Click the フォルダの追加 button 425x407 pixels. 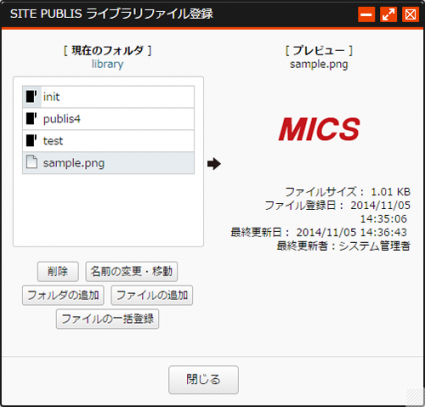pos(63,295)
